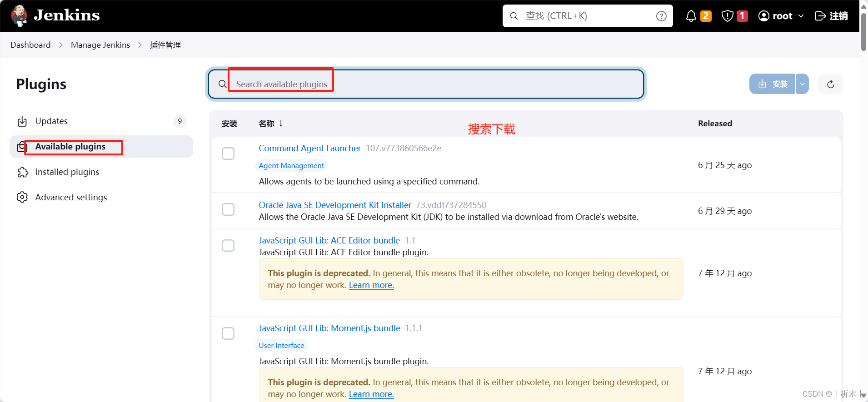The width and height of the screenshot is (868, 402).
Task: Select the Available plugins sidebar tab
Action: click(101, 147)
